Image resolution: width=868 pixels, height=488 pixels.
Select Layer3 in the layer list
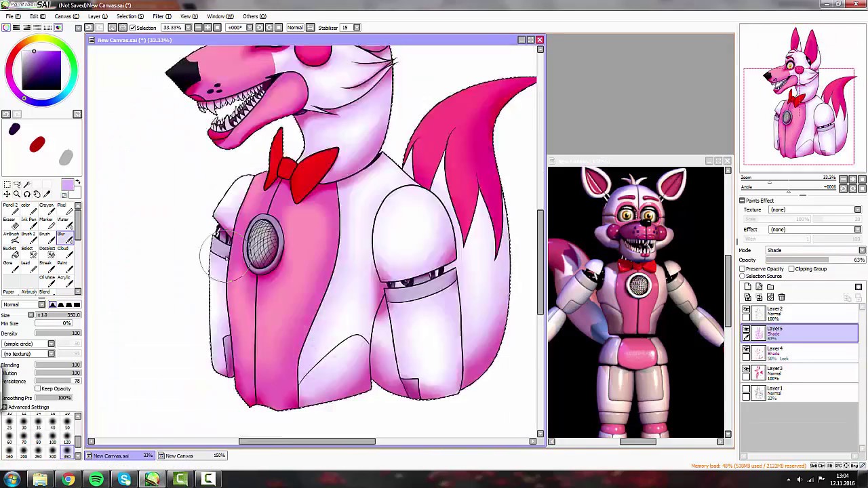tap(801, 373)
